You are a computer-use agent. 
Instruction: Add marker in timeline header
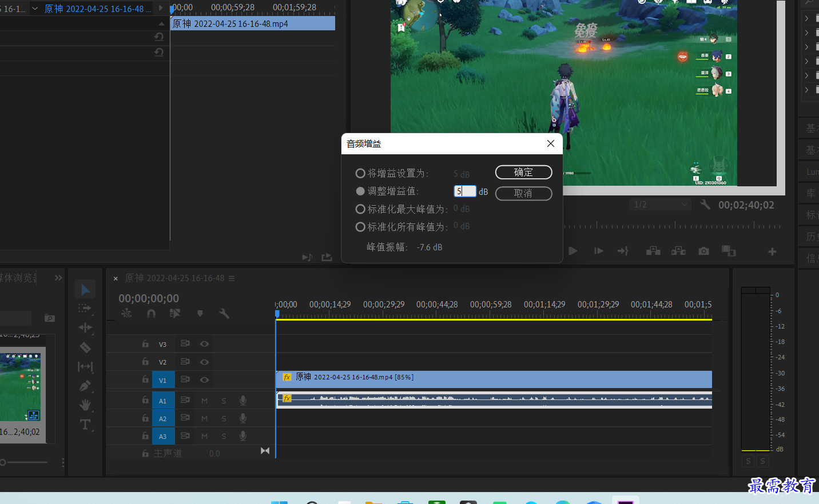point(200,313)
